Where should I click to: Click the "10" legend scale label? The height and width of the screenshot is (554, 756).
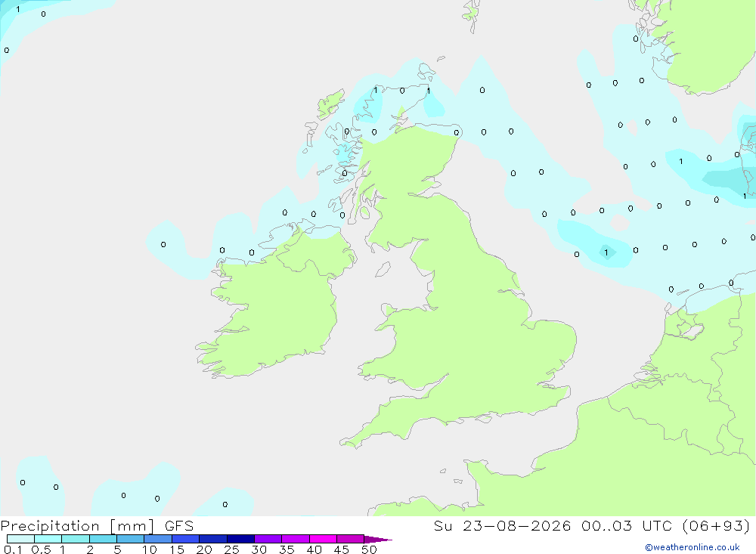150,549
